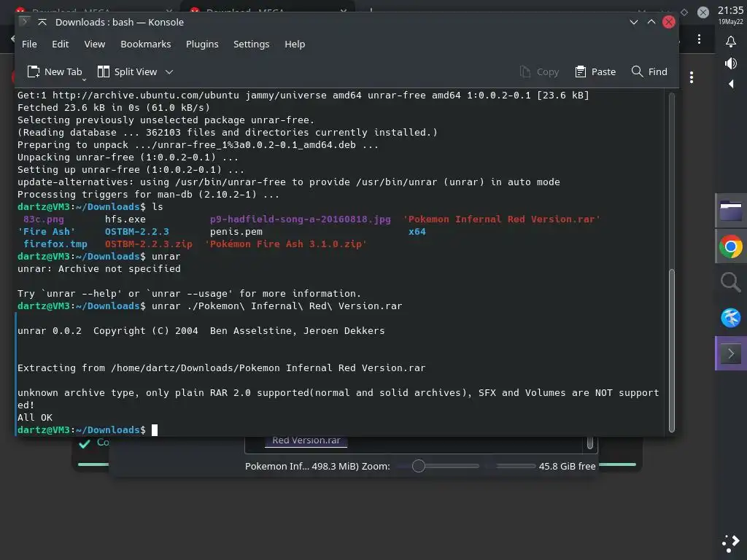Screen dimensions: 747x560
Task: Click the browser three-dot menu behind Konsole
Action: [699, 39]
